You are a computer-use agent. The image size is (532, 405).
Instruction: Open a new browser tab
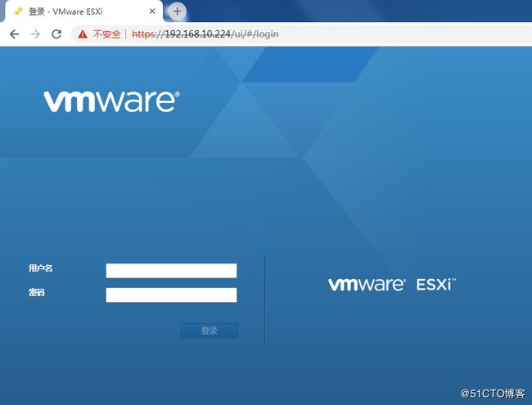tap(177, 11)
